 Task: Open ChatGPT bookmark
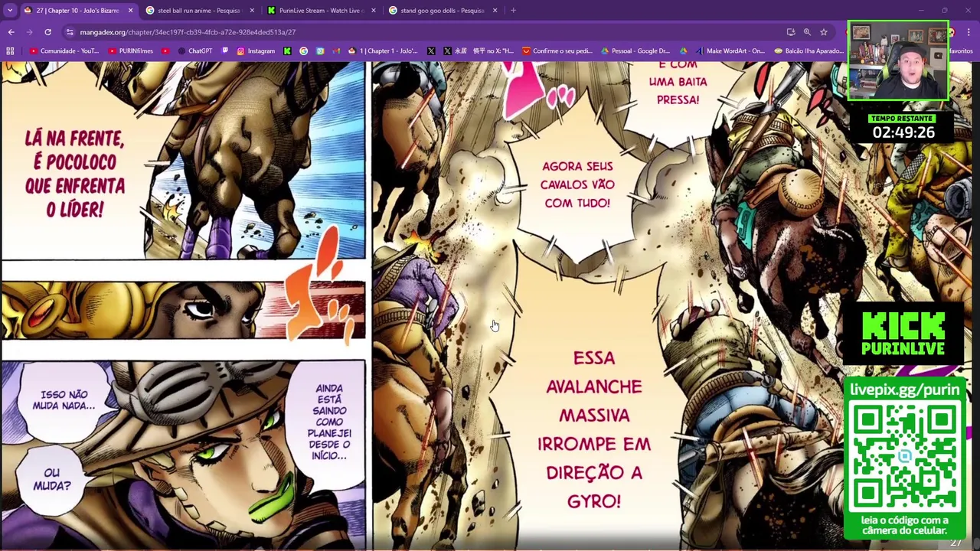(x=194, y=51)
